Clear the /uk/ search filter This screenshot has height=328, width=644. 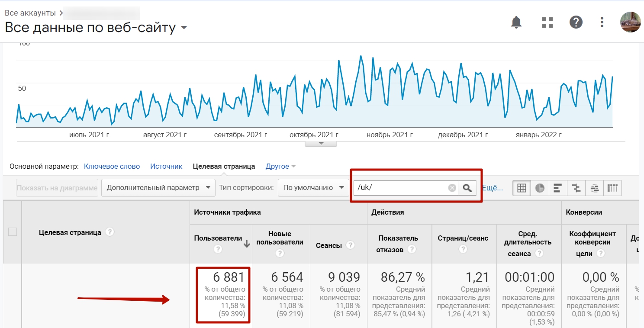[452, 188]
